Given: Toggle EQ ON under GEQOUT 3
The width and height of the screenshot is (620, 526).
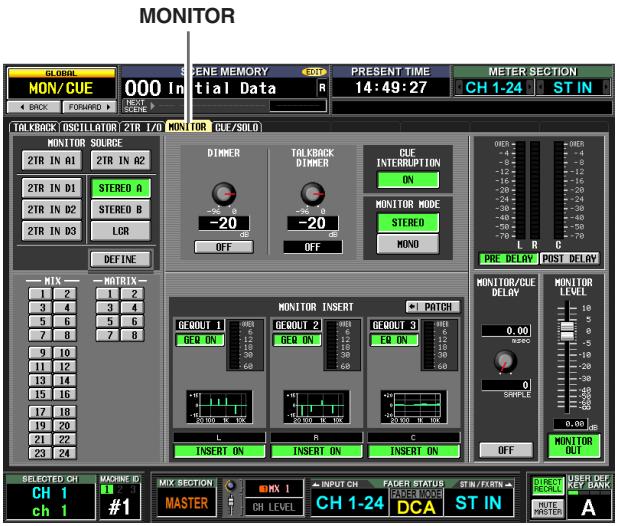Looking at the screenshot, I should click(394, 340).
